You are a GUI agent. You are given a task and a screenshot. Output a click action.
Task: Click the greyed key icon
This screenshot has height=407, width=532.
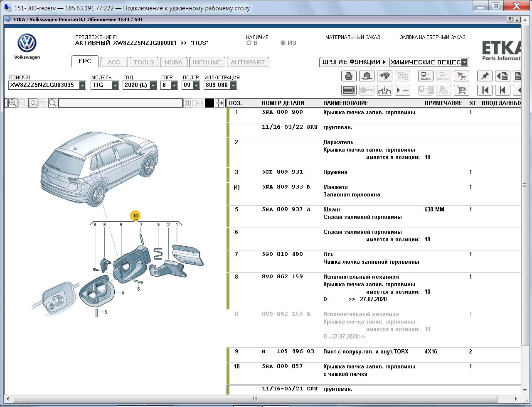pos(367,90)
